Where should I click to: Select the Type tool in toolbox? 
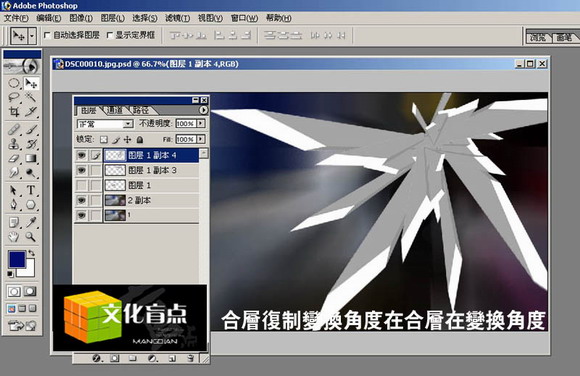coord(31,190)
